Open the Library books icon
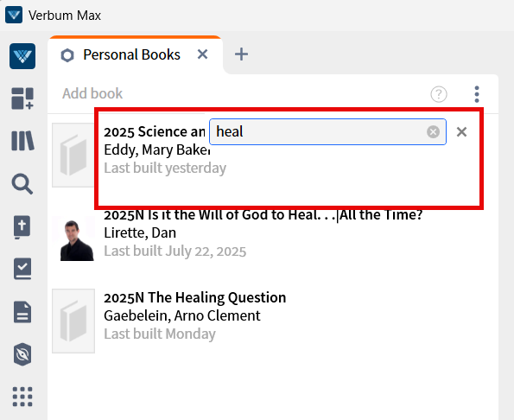 tap(22, 141)
